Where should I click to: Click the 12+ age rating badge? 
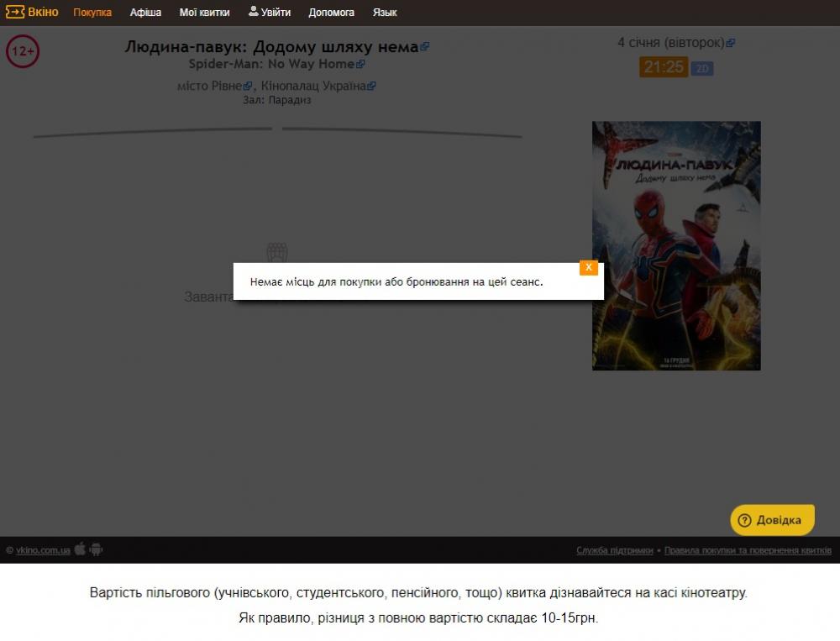coord(23,52)
